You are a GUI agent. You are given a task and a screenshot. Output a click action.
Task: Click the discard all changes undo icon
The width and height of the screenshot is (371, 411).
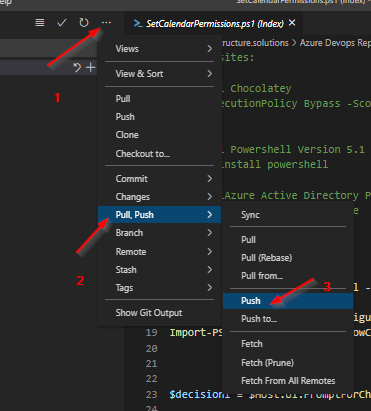(x=77, y=68)
